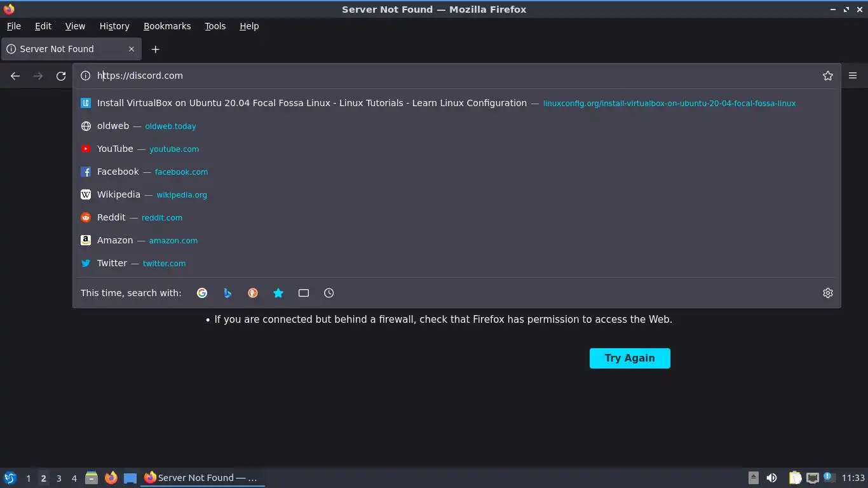Open the Help menu
This screenshot has width=868, height=488.
249,26
